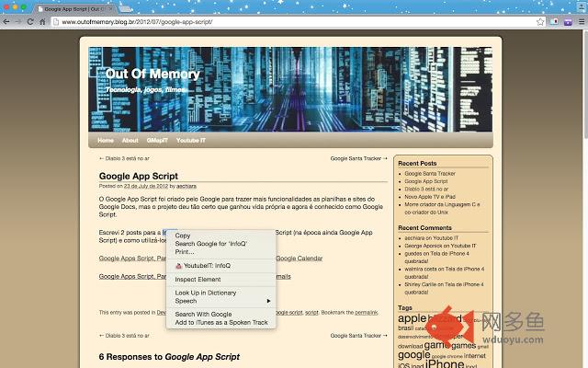
Task: Open recent post Diablo 3 está no ar in sidebar
Action: tap(426, 189)
